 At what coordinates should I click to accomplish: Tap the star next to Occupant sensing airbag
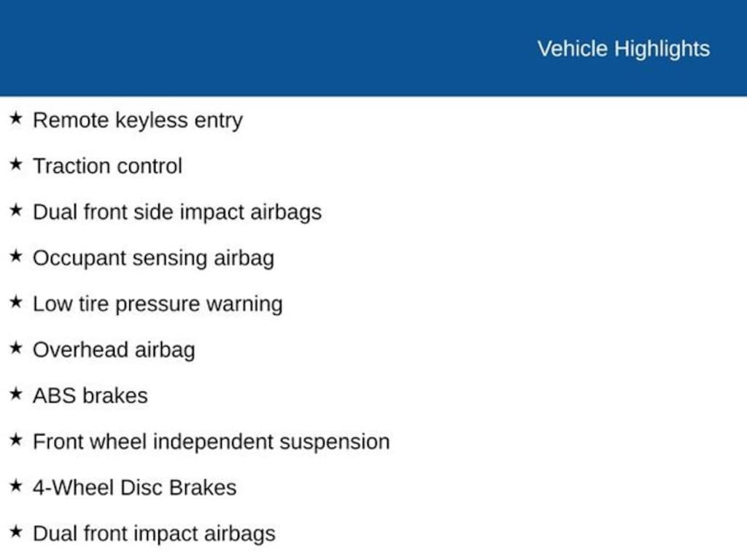coord(16,256)
